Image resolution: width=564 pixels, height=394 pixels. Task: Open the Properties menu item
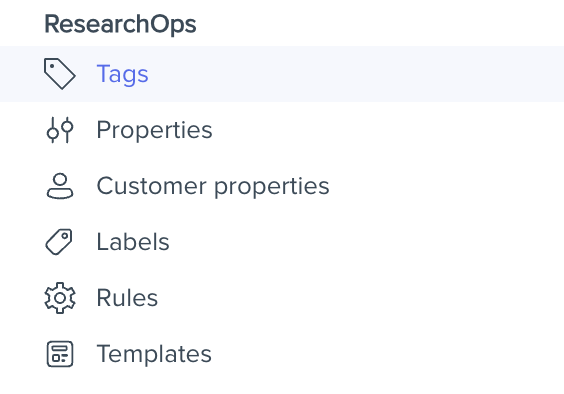click(154, 130)
